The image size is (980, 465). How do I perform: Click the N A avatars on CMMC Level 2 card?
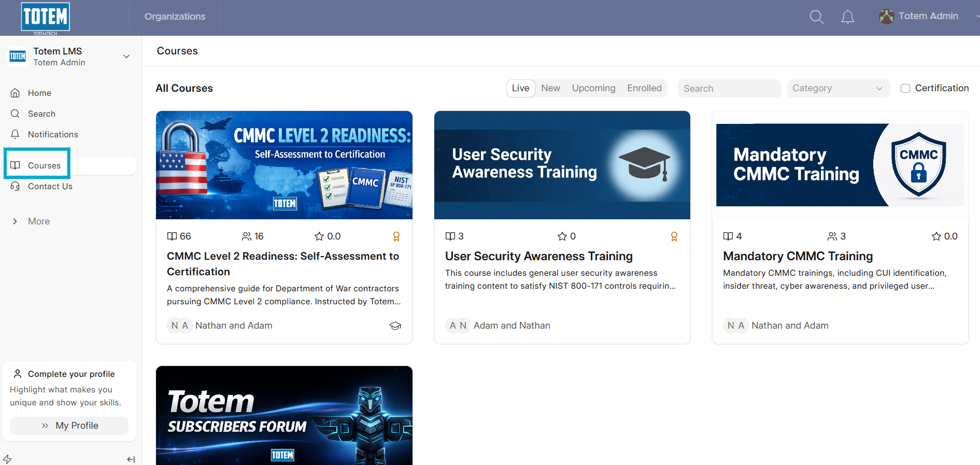[180, 326]
